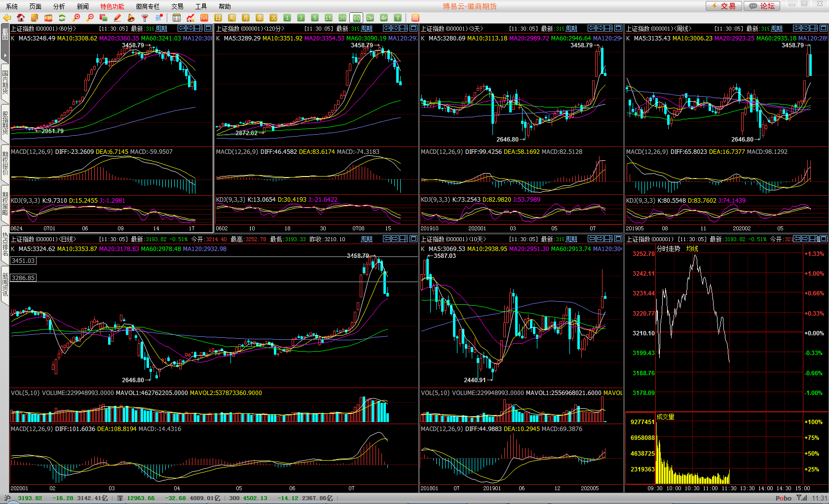Open 周期 dropdown in 120分 chart

tap(367, 29)
